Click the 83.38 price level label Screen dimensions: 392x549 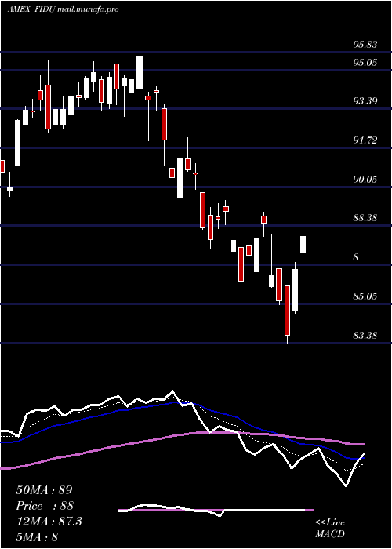pyautogui.click(x=365, y=336)
